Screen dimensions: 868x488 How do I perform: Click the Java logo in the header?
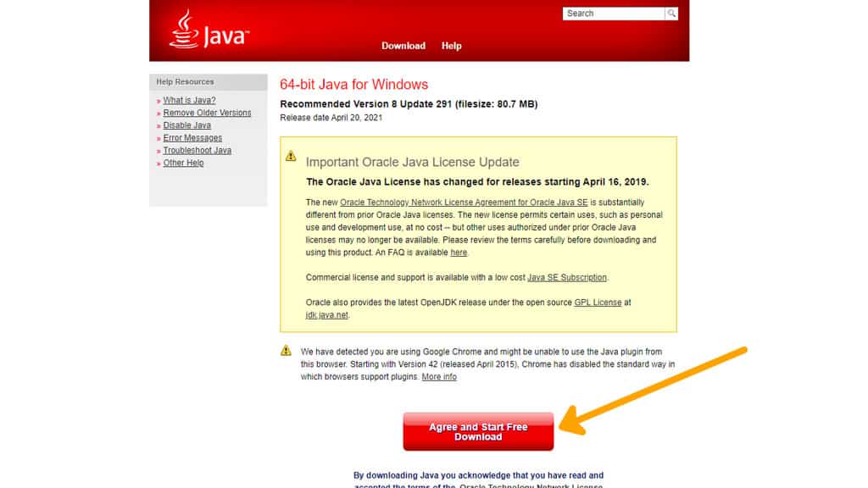[x=209, y=30]
